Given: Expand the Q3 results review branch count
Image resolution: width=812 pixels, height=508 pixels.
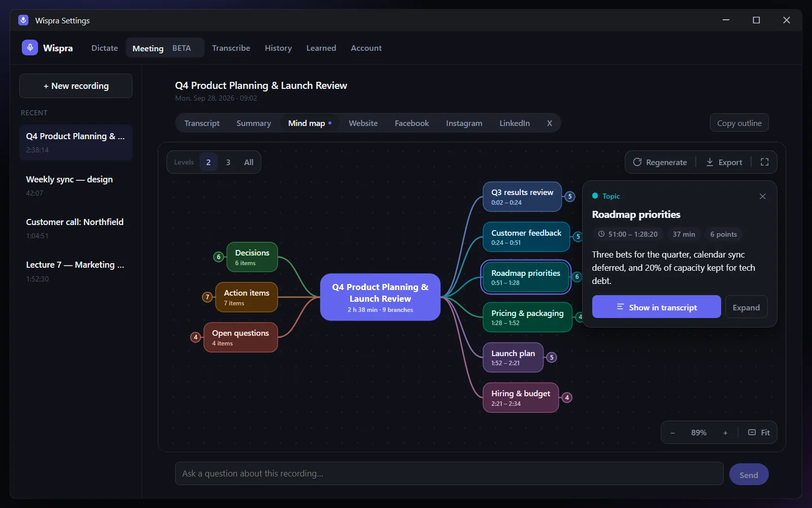Looking at the screenshot, I should [x=570, y=197].
